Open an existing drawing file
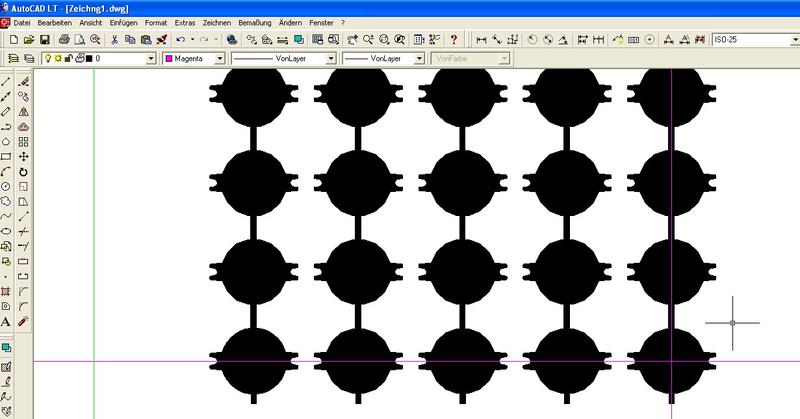The width and height of the screenshot is (800, 419). click(x=29, y=39)
